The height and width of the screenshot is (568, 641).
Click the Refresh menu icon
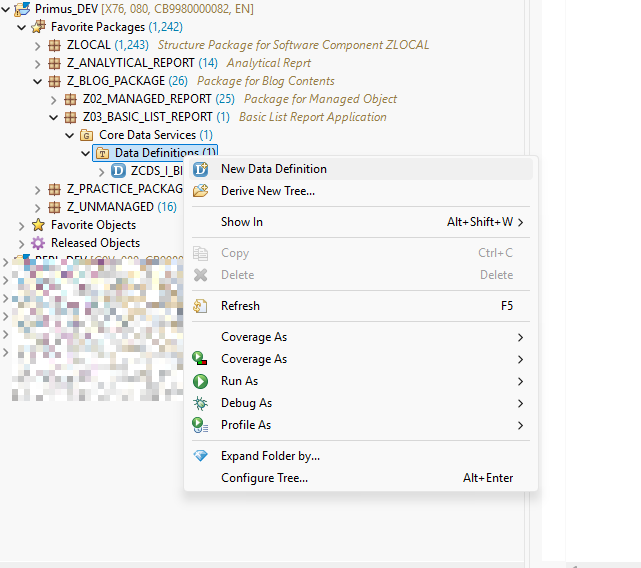click(200, 306)
